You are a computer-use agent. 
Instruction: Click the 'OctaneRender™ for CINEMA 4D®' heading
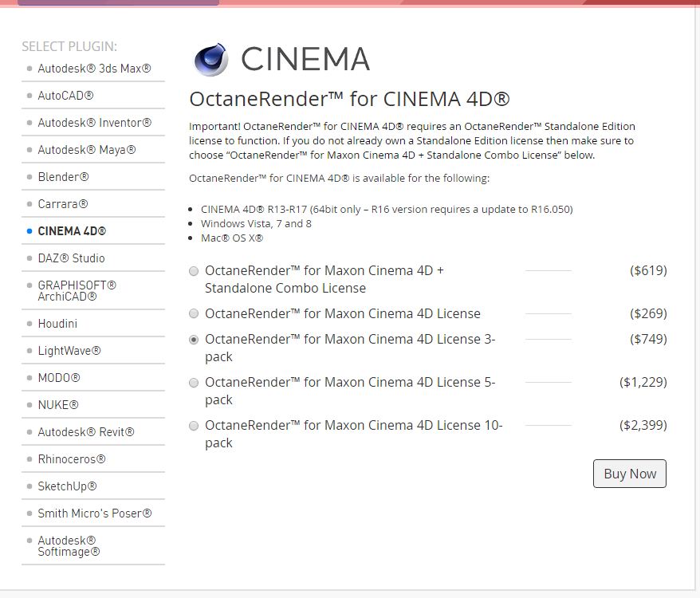pyautogui.click(x=349, y=99)
